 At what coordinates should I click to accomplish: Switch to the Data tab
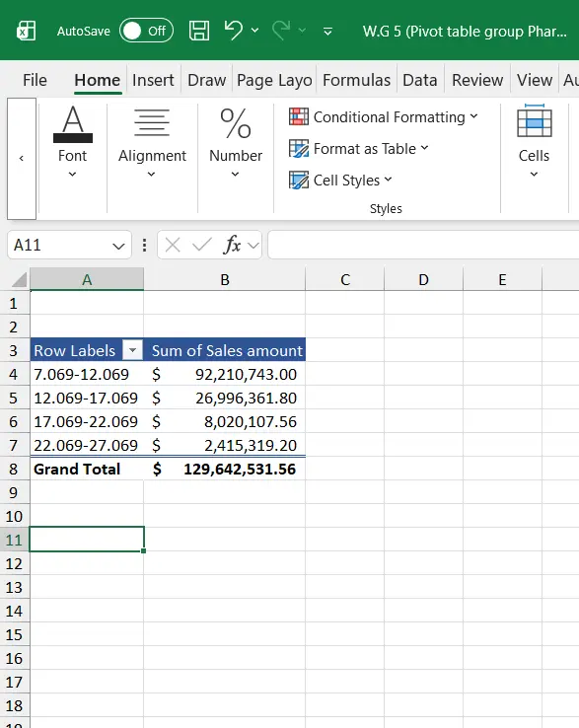(x=420, y=80)
